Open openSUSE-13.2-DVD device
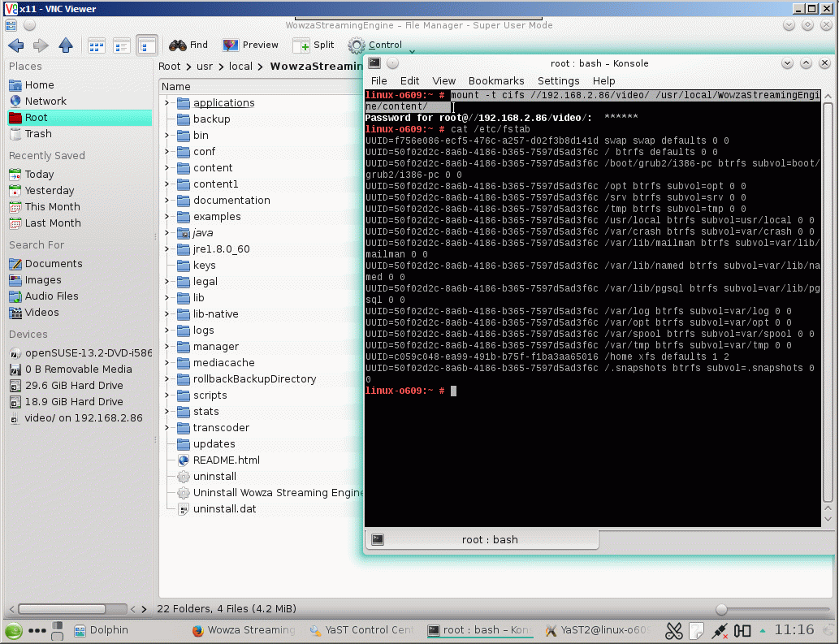 click(80, 353)
